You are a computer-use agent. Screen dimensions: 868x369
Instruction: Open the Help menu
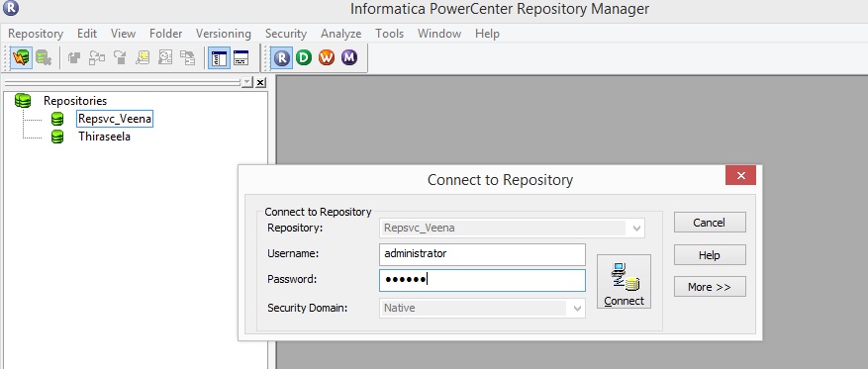[x=487, y=34]
